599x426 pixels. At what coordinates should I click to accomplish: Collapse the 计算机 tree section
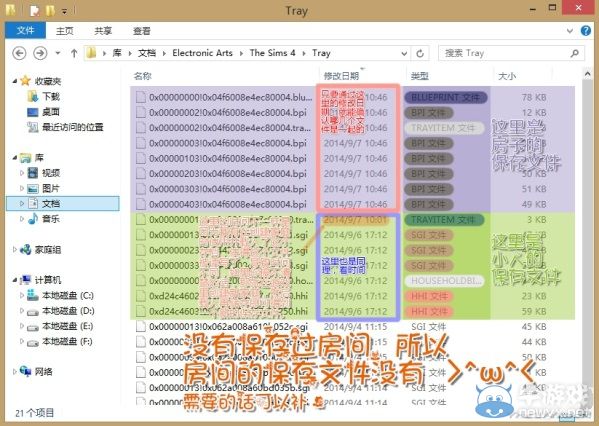click(x=15, y=280)
